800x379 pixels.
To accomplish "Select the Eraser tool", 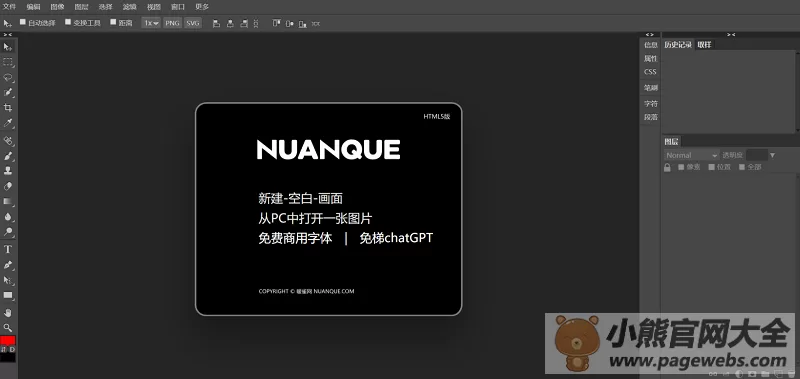I will pyautogui.click(x=8, y=186).
